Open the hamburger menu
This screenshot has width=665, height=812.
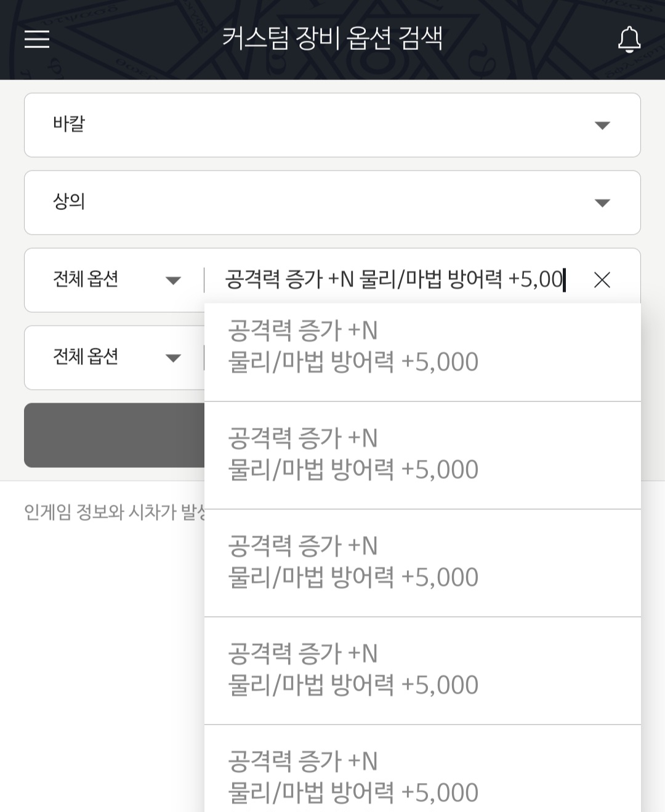[37, 39]
